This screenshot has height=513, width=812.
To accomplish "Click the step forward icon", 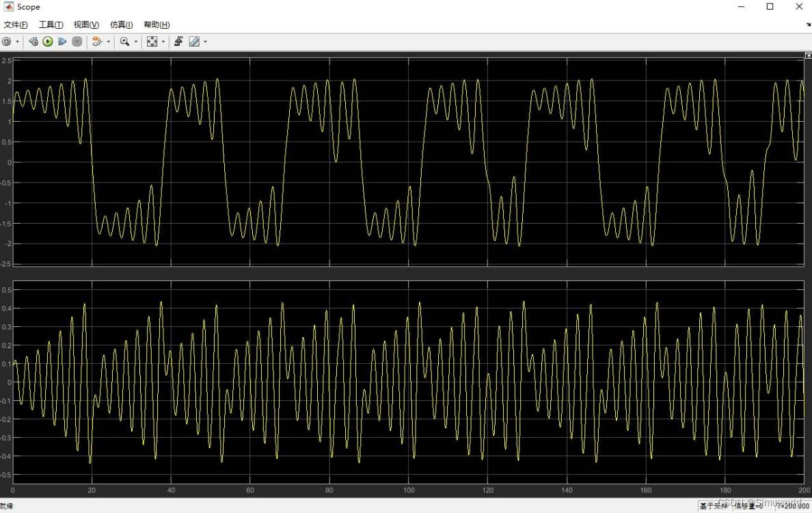I will (x=62, y=42).
